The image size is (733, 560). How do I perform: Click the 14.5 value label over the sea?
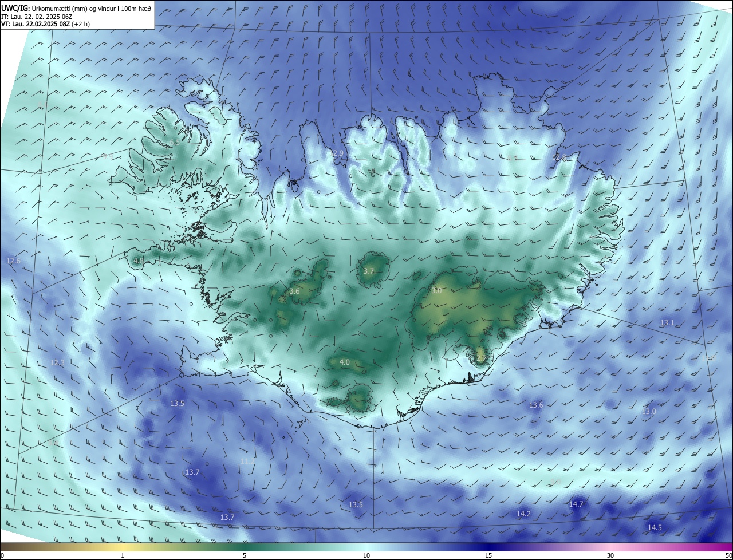655,527
